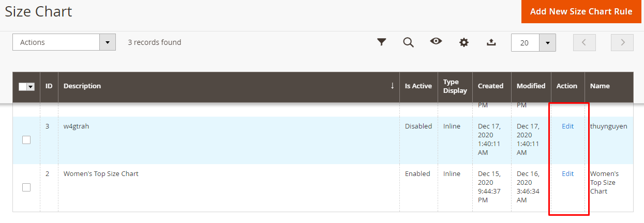Go to next page arrow
The width and height of the screenshot is (644, 223).
[x=622, y=42]
